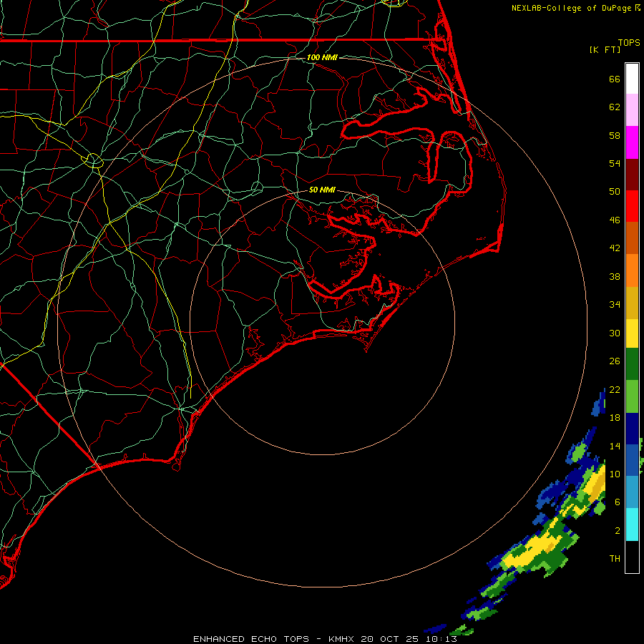644x644 pixels.
Task: Click the 100 NMI range ring label
Action: (322, 57)
